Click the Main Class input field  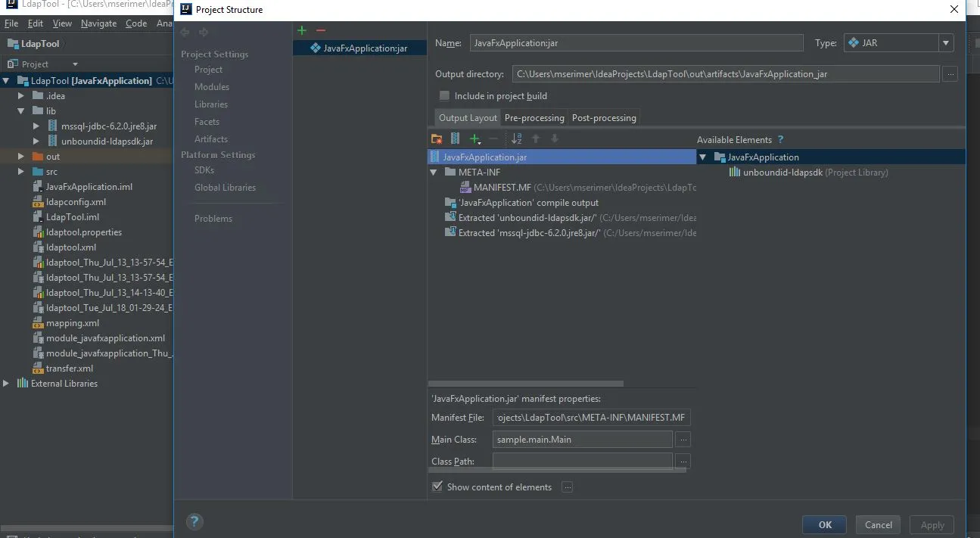click(x=583, y=439)
